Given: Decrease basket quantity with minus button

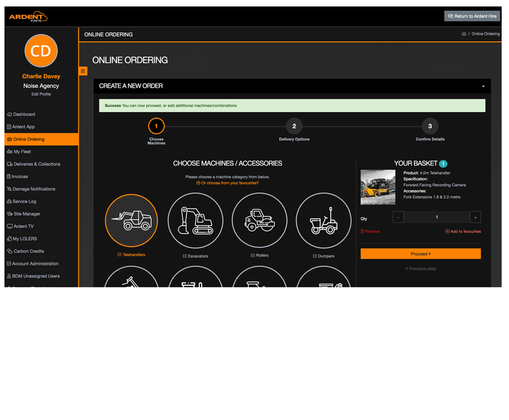Looking at the screenshot, I should tap(399, 217).
